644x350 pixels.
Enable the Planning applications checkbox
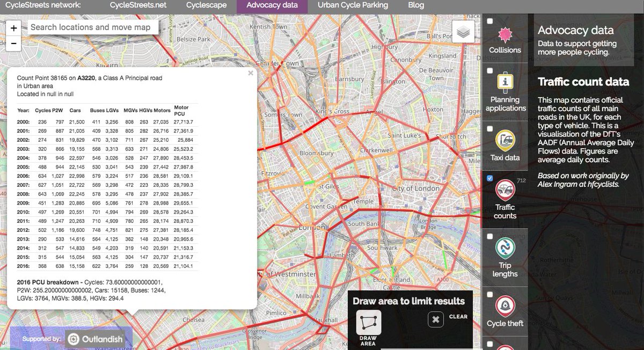tap(490, 70)
